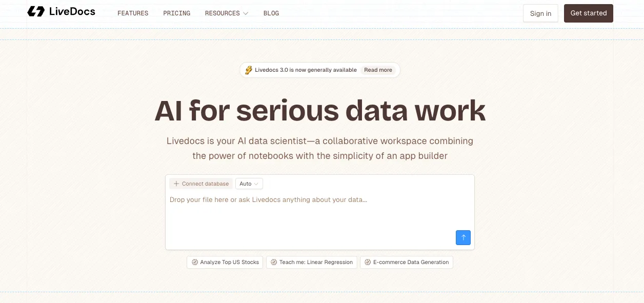Click the lightning bolt announcement icon
The height and width of the screenshot is (303, 644).
click(x=249, y=70)
